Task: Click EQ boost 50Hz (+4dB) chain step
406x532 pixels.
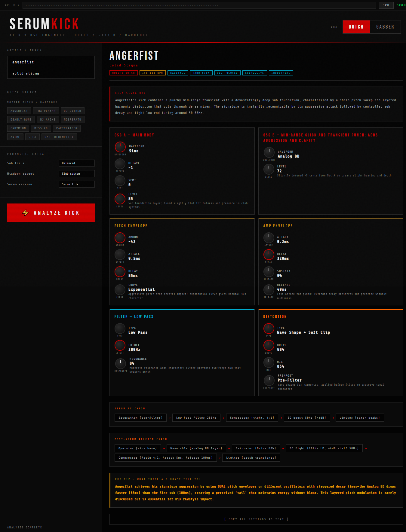Action: [x=307, y=418]
